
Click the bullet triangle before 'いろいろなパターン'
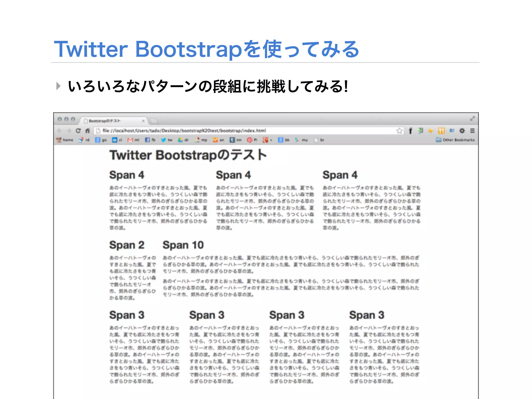(x=58, y=86)
